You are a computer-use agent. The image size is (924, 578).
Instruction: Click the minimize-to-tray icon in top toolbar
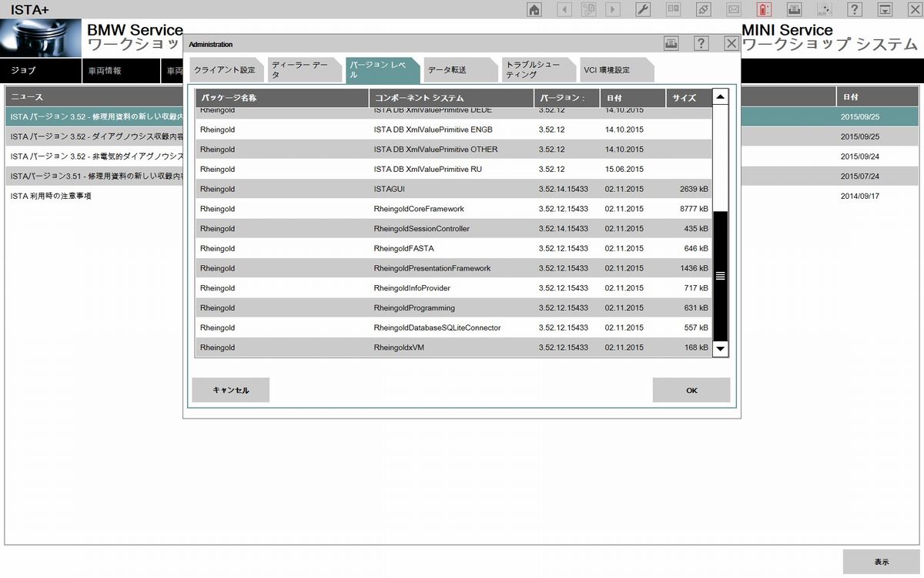tap(885, 9)
